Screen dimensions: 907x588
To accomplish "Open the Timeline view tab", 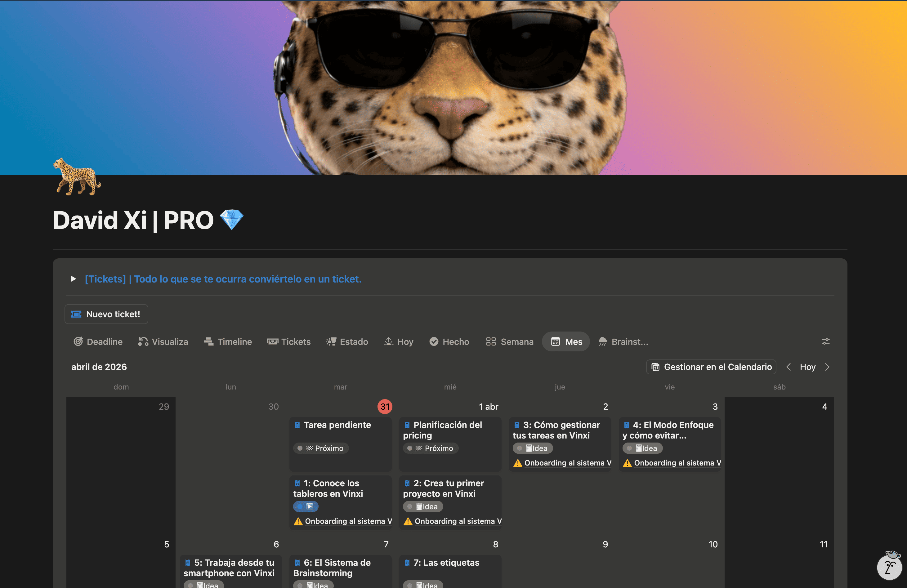I will point(228,341).
